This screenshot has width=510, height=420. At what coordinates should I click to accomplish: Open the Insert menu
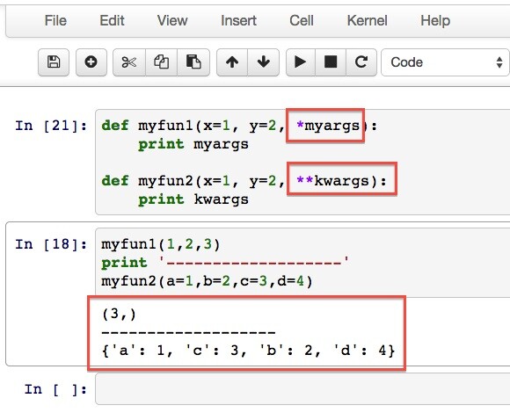238,21
